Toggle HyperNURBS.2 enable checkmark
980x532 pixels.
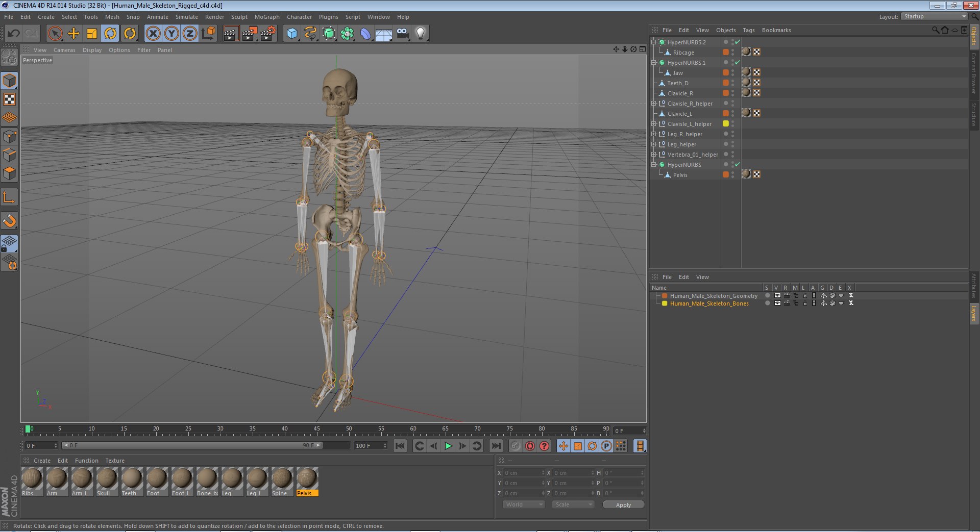(738, 42)
